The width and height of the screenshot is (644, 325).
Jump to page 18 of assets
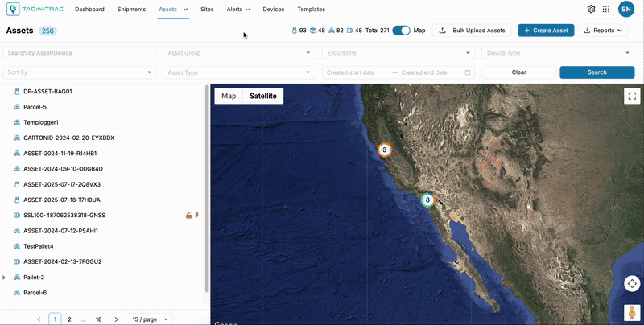tap(98, 319)
